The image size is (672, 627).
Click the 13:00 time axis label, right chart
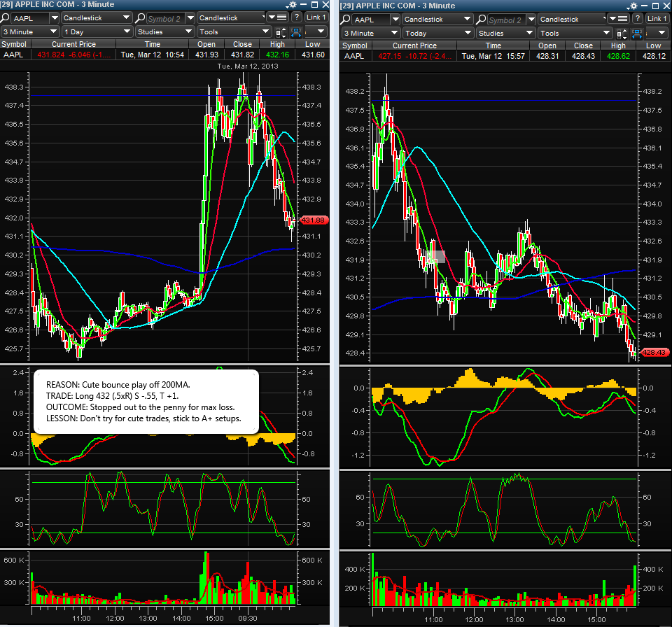point(514,619)
